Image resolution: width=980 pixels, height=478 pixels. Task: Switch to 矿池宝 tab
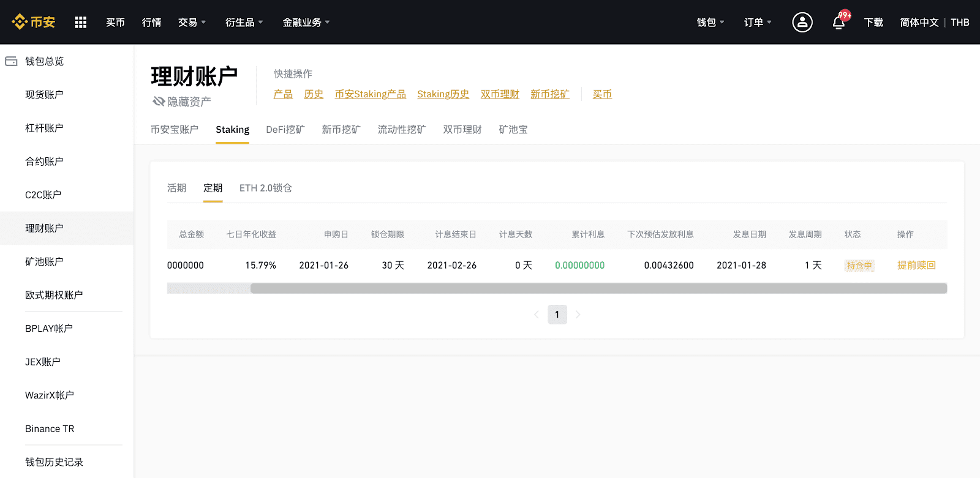click(x=513, y=130)
